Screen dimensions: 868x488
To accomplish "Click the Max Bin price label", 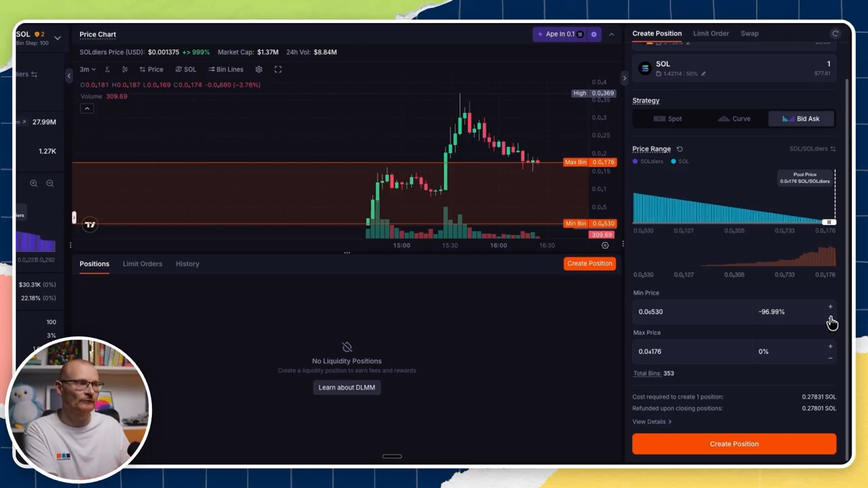I will click(x=590, y=162).
